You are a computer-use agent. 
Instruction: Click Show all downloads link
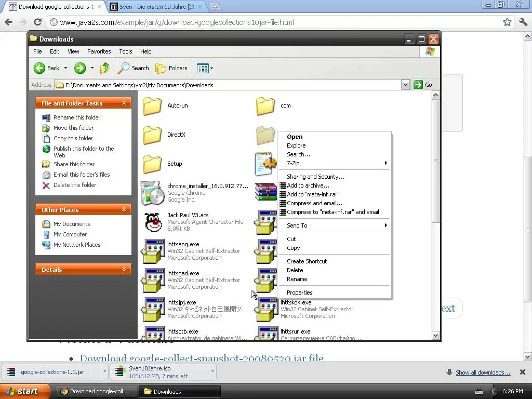483,373
